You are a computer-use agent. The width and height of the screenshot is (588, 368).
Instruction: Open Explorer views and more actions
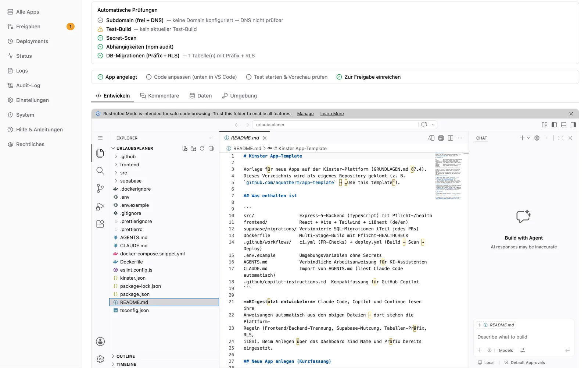tap(211, 138)
